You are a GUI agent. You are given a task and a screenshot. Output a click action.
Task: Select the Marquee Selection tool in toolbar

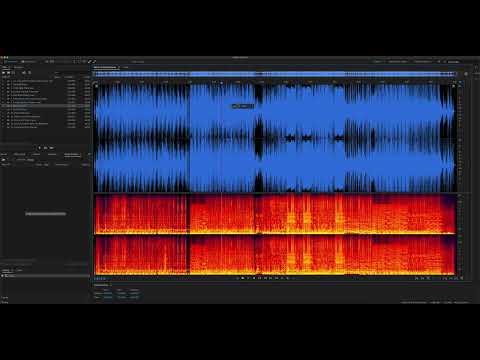[x=84, y=62]
